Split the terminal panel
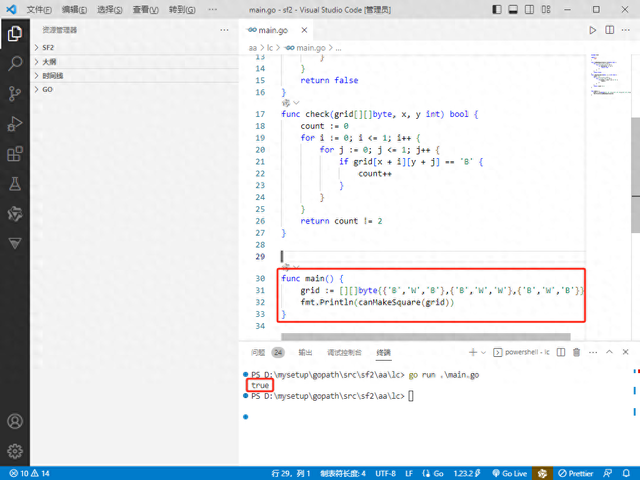The height and width of the screenshot is (480, 640). (x=561, y=352)
